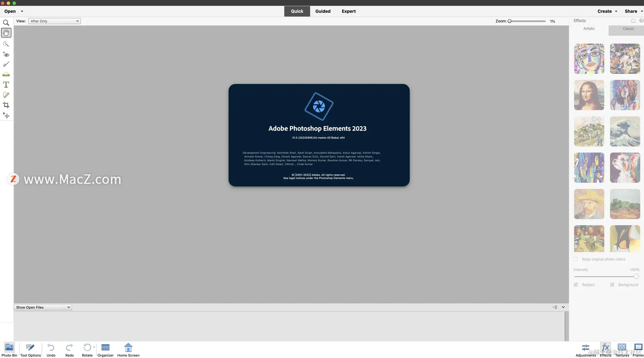Screen dimensions: 644x358
Task: Open the Adjustments panel
Action: [586, 350]
